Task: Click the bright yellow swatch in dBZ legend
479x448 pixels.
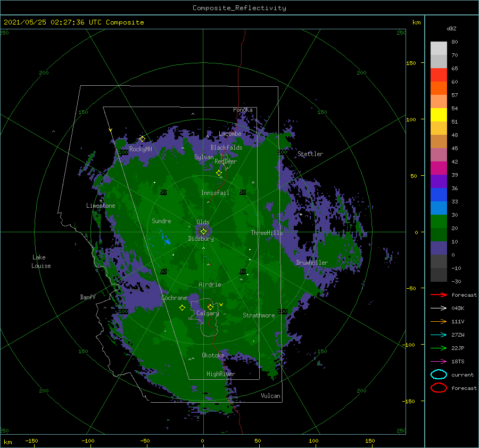Action: coord(439,115)
